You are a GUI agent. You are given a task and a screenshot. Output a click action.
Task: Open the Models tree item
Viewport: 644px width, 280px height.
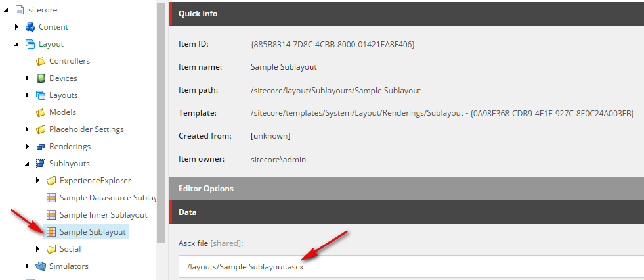[x=62, y=112]
